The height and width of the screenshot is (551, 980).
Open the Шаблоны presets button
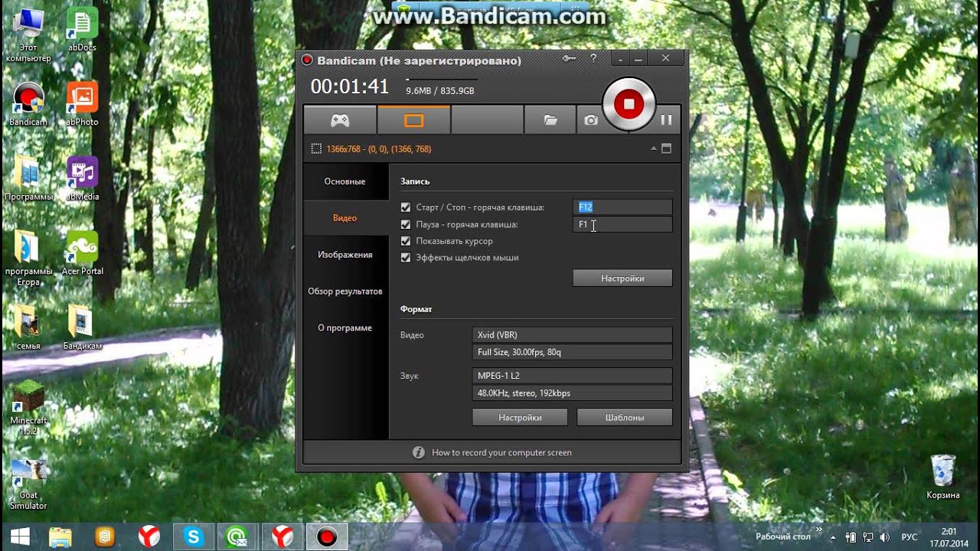click(x=624, y=417)
